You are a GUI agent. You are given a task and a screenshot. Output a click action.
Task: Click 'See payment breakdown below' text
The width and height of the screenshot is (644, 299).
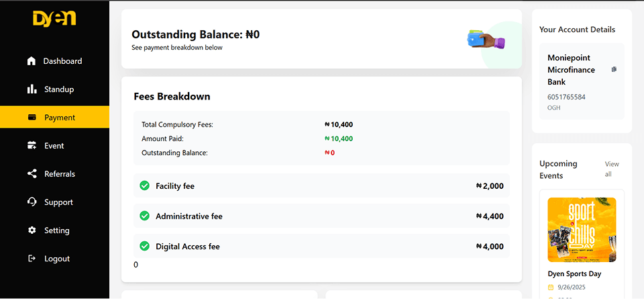[x=177, y=48]
